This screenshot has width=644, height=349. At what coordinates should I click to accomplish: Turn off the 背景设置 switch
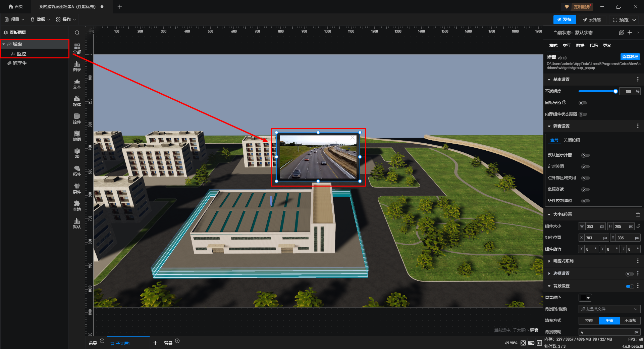[x=630, y=286]
